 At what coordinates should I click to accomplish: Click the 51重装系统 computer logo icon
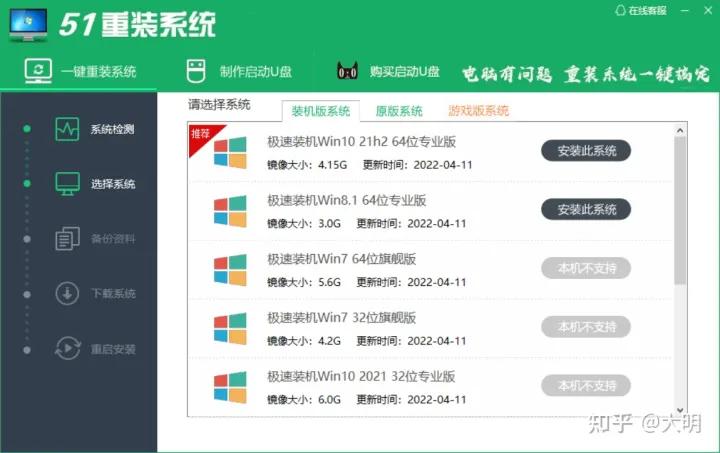28,25
